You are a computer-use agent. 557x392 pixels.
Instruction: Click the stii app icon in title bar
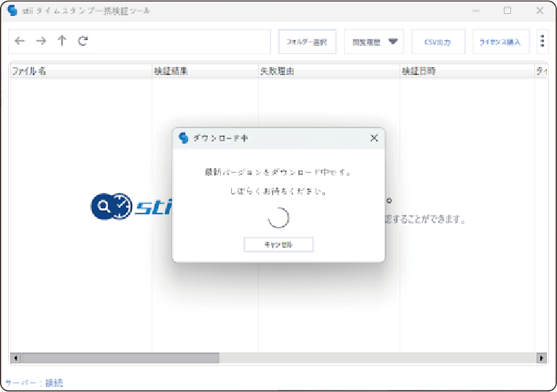pos(12,11)
